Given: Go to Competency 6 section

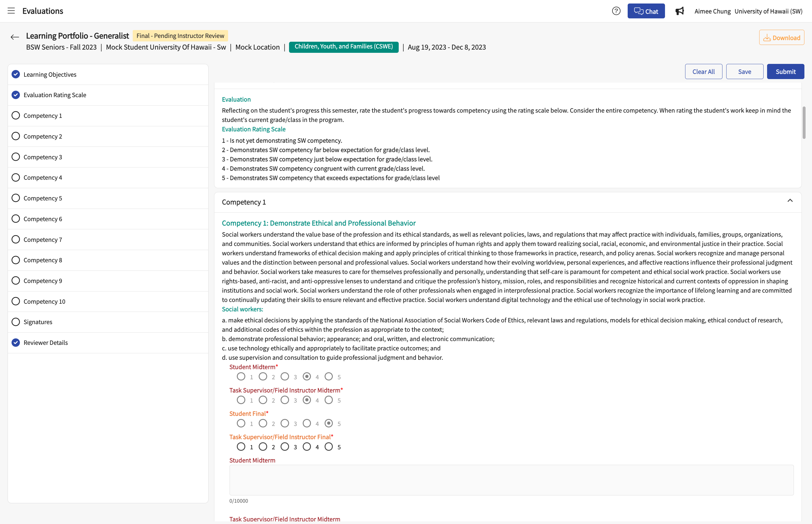Looking at the screenshot, I should (x=108, y=219).
